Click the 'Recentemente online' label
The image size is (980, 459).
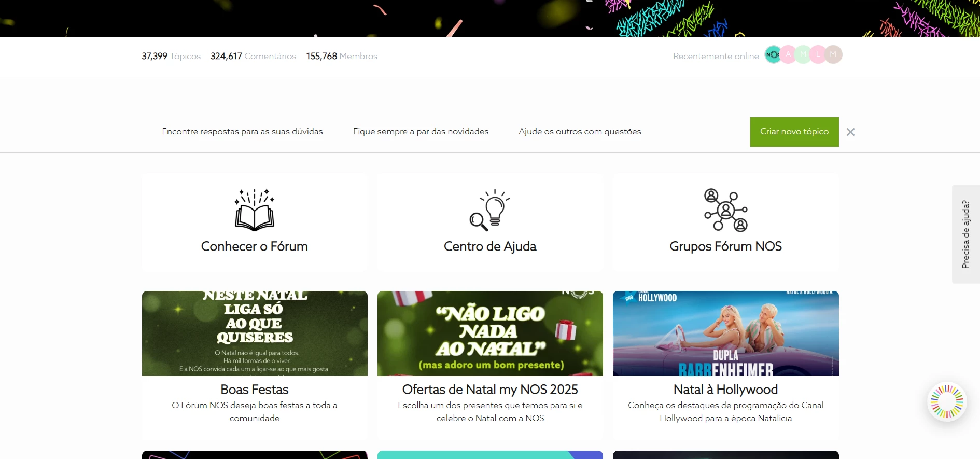pos(716,56)
